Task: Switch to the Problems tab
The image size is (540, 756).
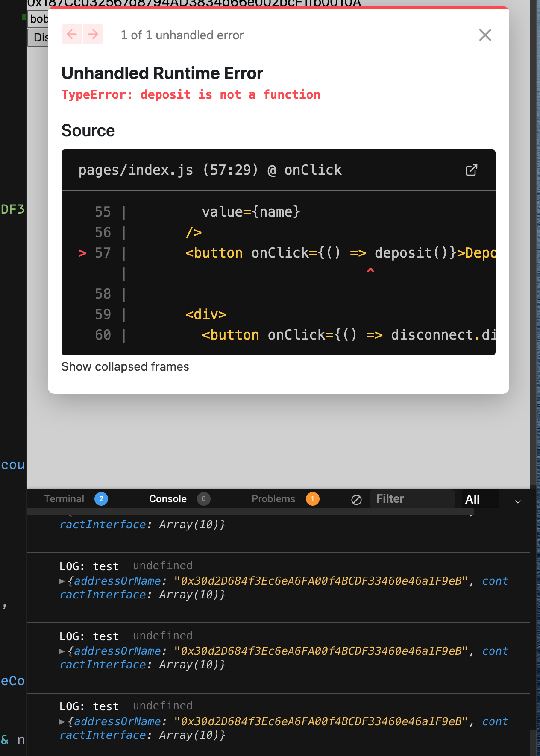Action: pos(273,499)
